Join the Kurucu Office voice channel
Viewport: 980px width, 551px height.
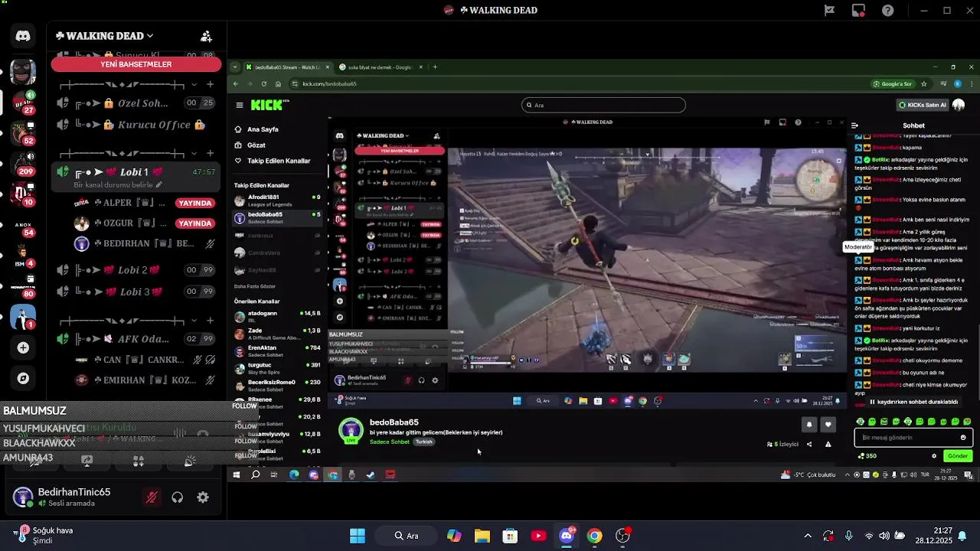[x=136, y=125]
